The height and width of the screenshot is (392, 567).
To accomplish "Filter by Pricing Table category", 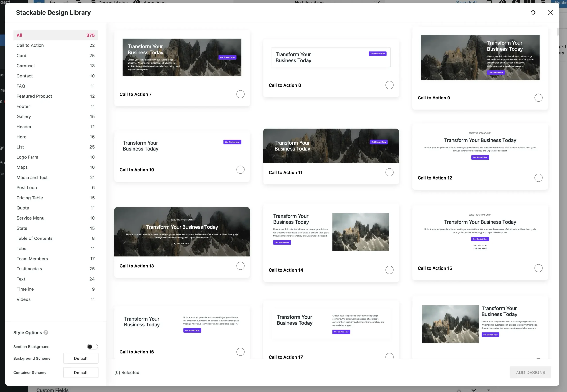I will coord(56,198).
